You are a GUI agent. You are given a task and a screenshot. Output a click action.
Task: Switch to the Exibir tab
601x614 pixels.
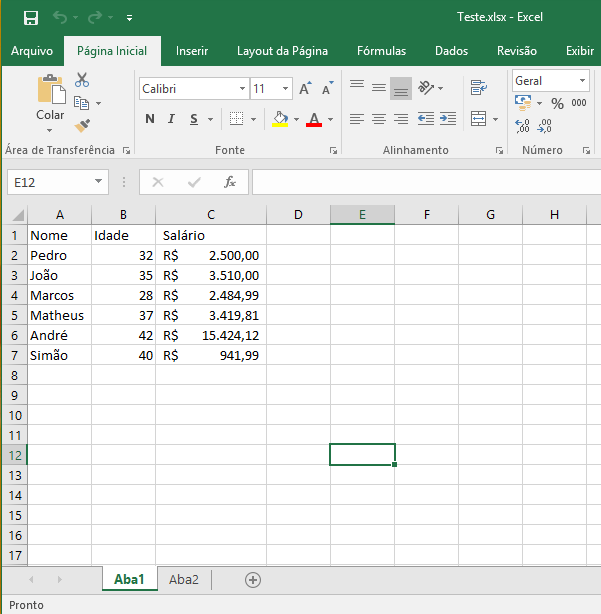click(x=580, y=51)
